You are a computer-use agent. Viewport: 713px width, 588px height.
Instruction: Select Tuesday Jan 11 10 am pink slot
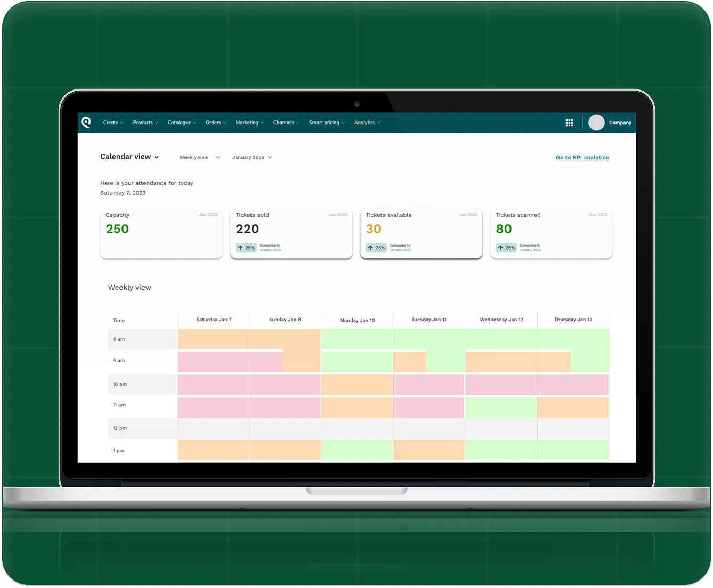[x=429, y=385]
